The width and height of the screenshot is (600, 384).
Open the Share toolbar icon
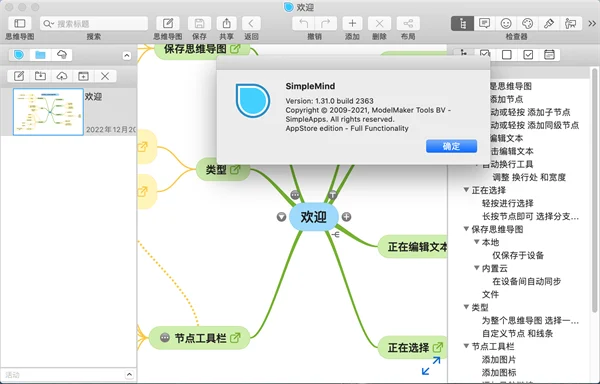click(x=227, y=24)
